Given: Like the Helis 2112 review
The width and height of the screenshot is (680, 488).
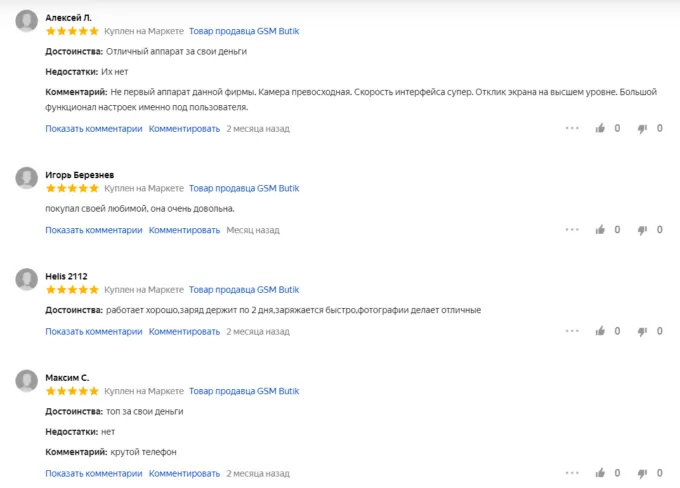Looking at the screenshot, I should pyautogui.click(x=600, y=331).
